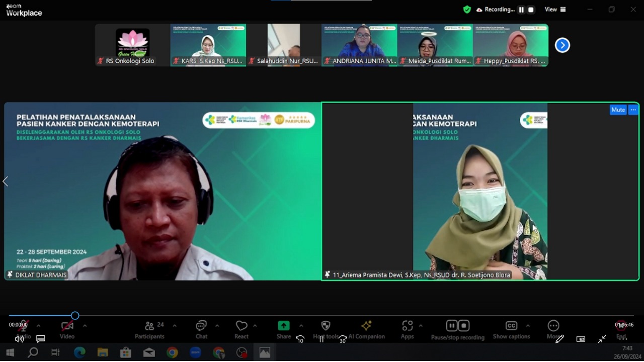Image resolution: width=644 pixels, height=362 pixels.
Task: Toggle the Show captions CC button
Action: (511, 326)
